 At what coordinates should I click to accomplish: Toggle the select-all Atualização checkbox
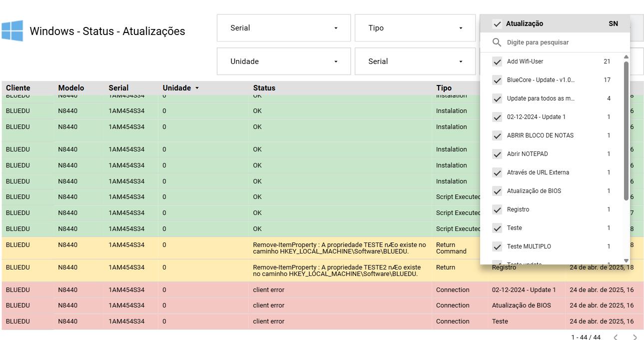(497, 24)
